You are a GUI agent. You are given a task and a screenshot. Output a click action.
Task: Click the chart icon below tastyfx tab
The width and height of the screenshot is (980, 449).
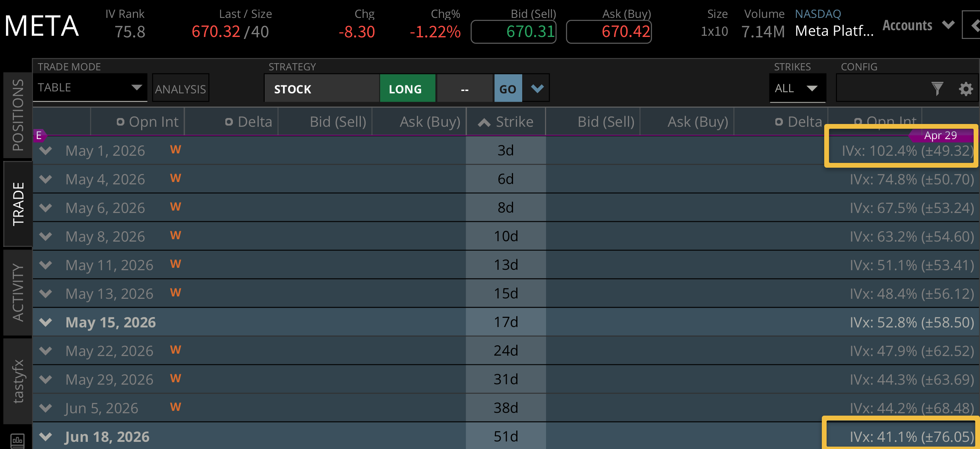tap(17, 440)
